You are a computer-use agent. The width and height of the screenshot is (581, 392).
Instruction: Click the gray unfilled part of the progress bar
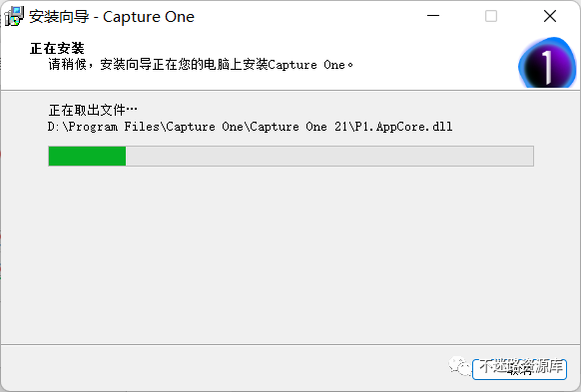tap(329, 157)
